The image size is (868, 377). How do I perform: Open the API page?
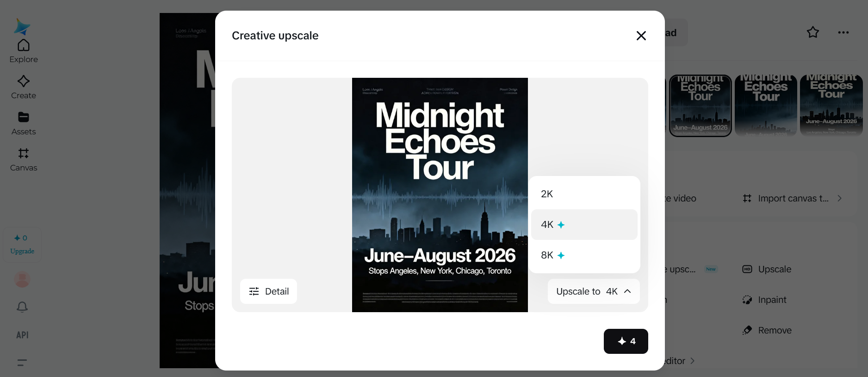click(x=22, y=335)
